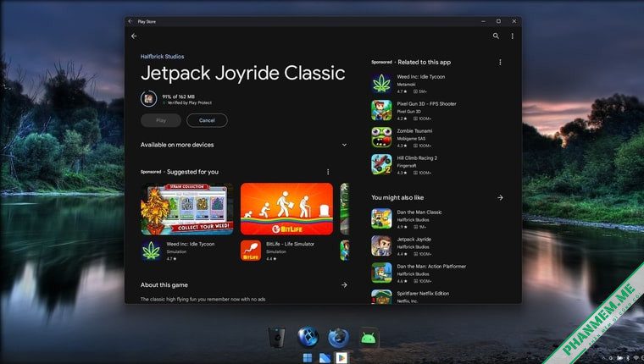Open Dan the Man Classic app icon
The width and height of the screenshot is (644, 364).
(x=381, y=218)
